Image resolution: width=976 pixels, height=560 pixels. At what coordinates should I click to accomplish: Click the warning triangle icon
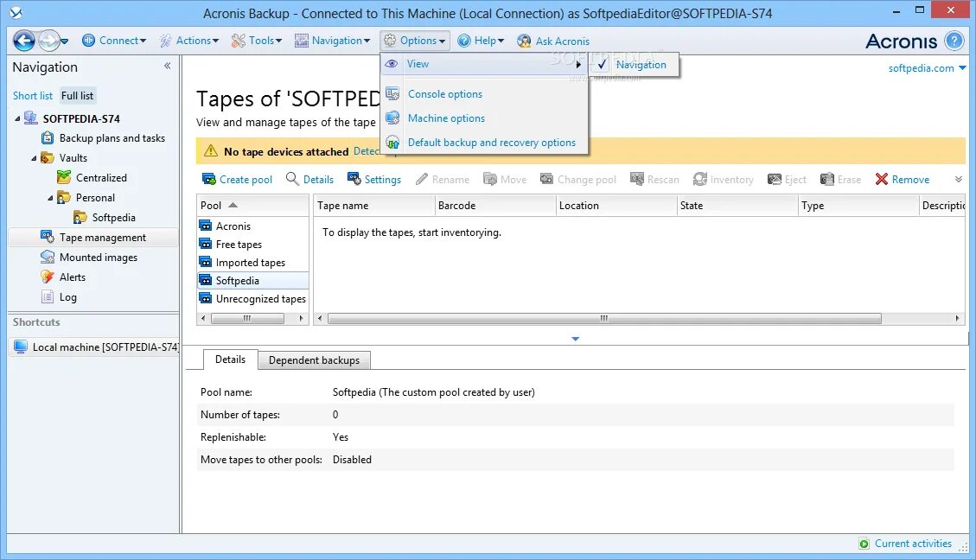click(x=211, y=151)
